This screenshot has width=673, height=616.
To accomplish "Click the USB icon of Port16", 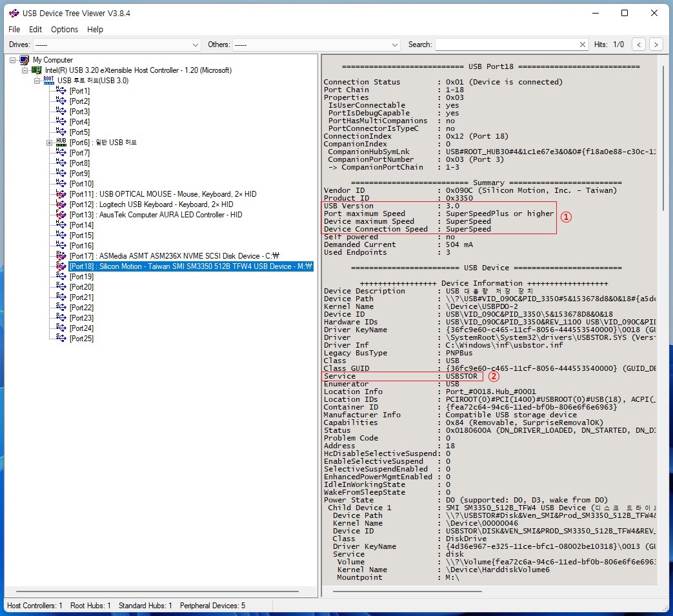I will (61, 245).
